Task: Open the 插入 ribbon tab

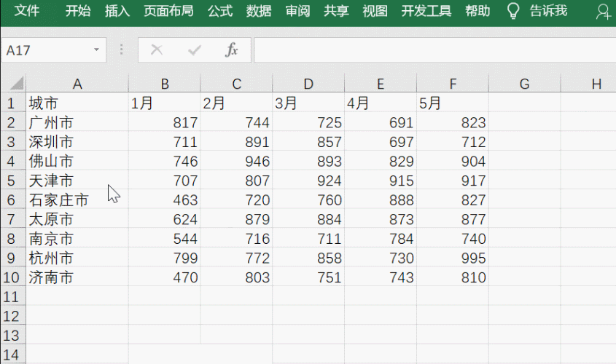Action: [x=117, y=11]
